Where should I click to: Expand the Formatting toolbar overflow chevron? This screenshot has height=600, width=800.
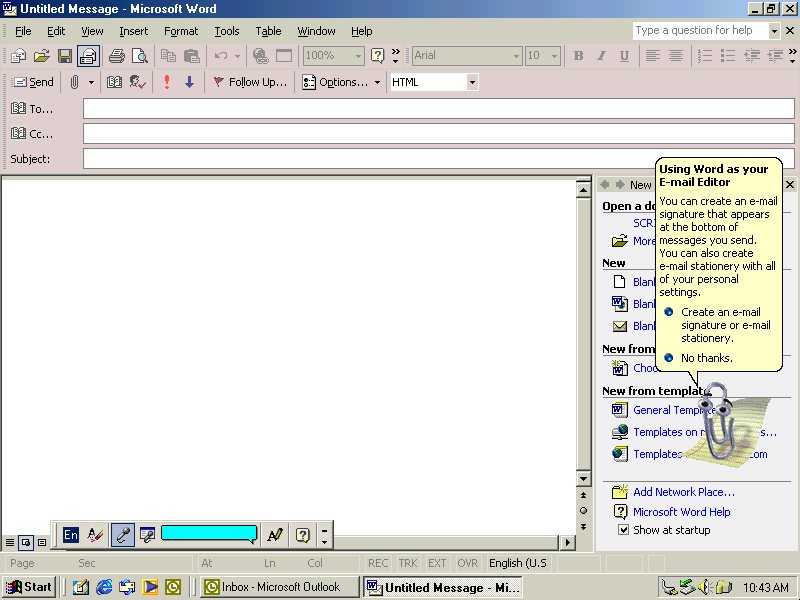click(792, 56)
